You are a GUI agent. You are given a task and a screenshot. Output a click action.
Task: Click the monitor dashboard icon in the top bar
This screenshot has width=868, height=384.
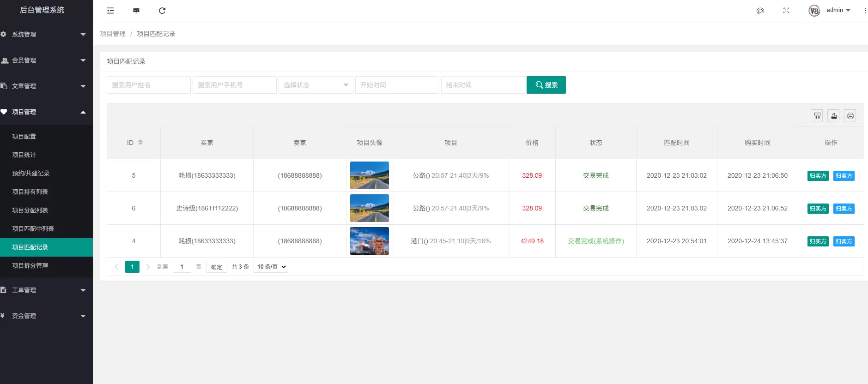click(136, 11)
